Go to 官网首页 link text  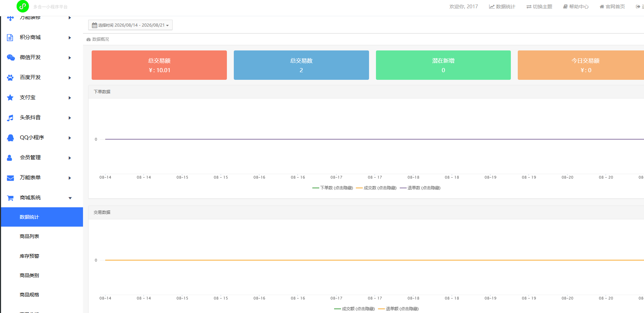coord(615,7)
